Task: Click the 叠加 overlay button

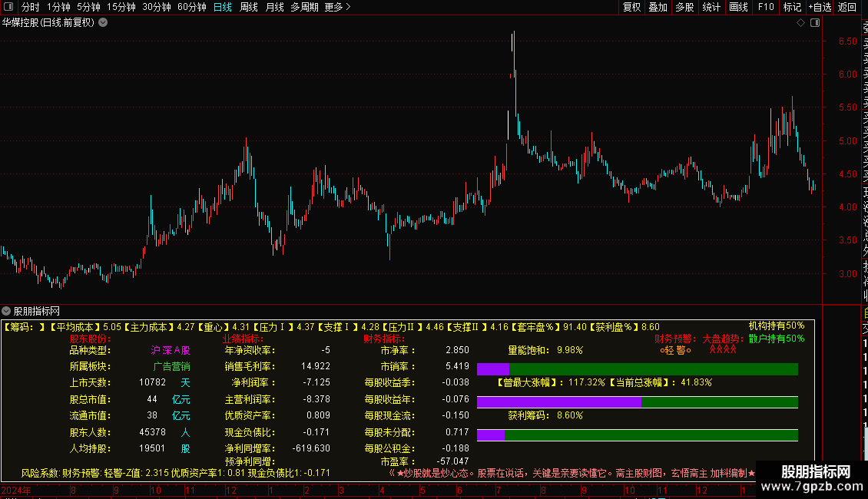Action: [x=658, y=7]
